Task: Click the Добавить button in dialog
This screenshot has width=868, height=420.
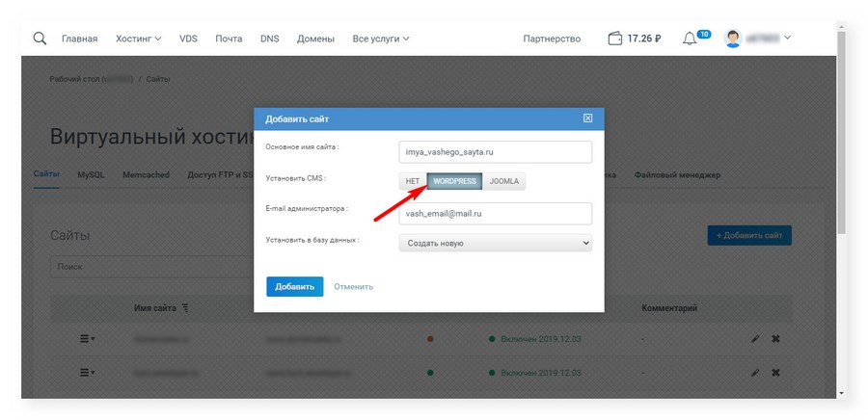Action: [294, 286]
